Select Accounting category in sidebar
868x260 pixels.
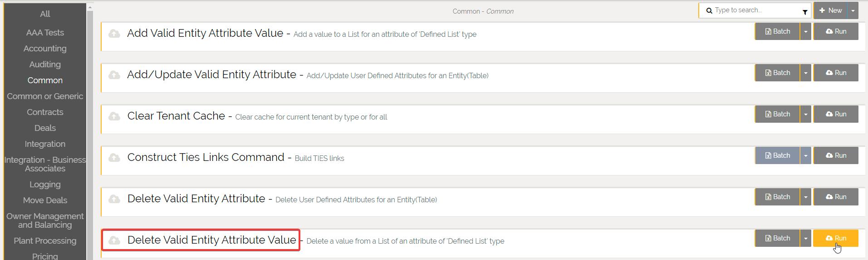45,49
